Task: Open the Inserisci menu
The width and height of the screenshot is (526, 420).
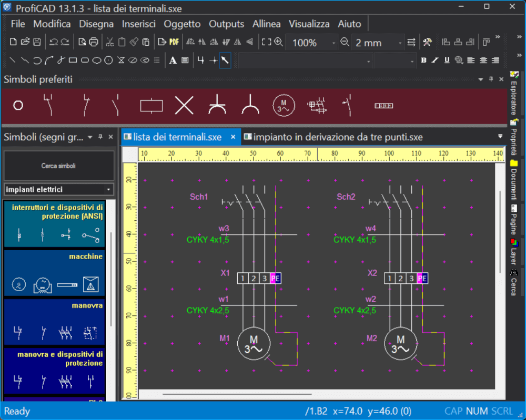Action: point(138,24)
